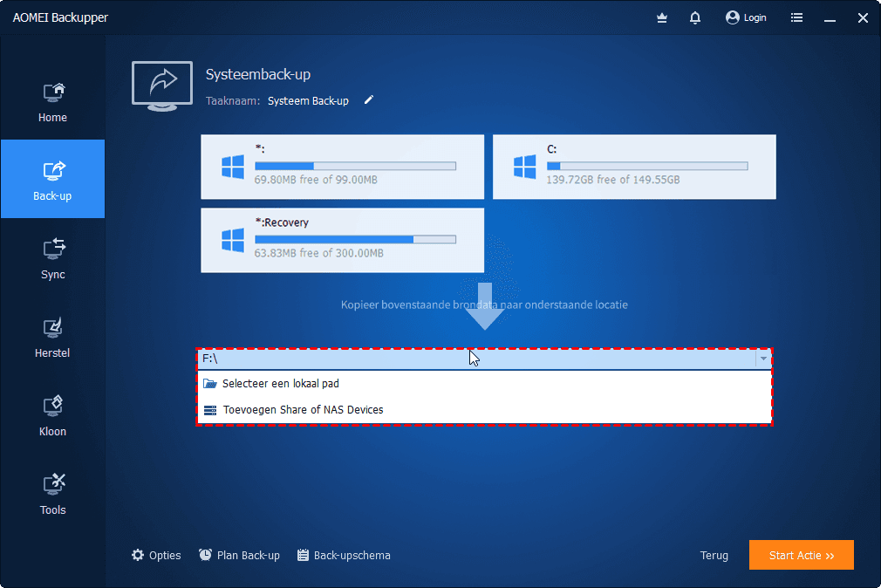Click the Start Actie button
Screen dimensions: 881x588
[802, 555]
